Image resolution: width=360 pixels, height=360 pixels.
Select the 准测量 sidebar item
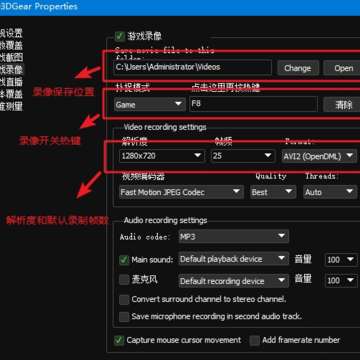[11, 106]
